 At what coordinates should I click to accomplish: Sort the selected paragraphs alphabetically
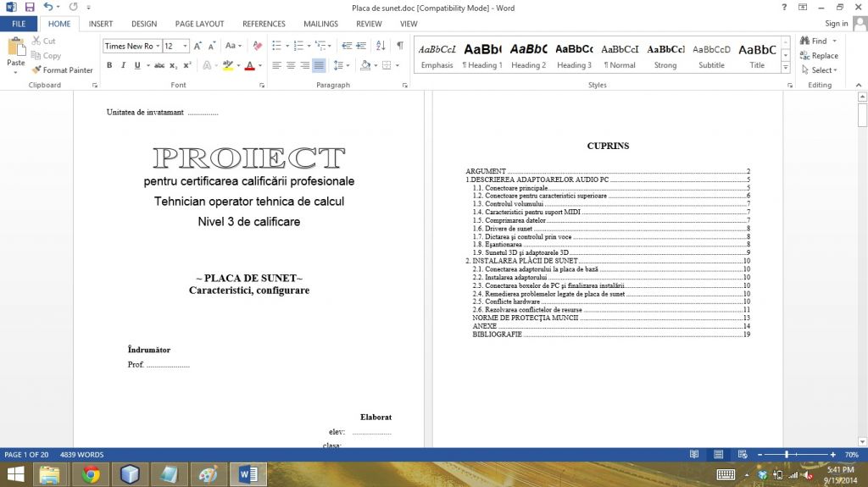point(381,46)
